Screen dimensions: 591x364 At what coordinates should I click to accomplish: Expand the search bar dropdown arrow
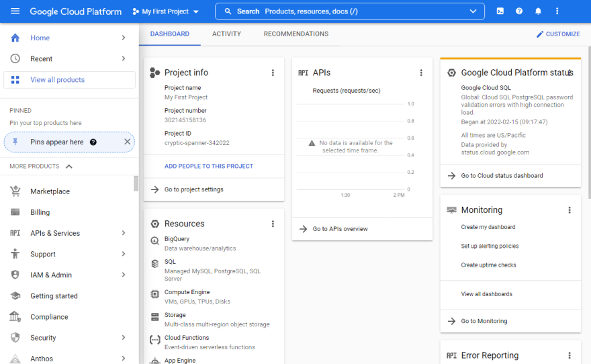coord(473,11)
